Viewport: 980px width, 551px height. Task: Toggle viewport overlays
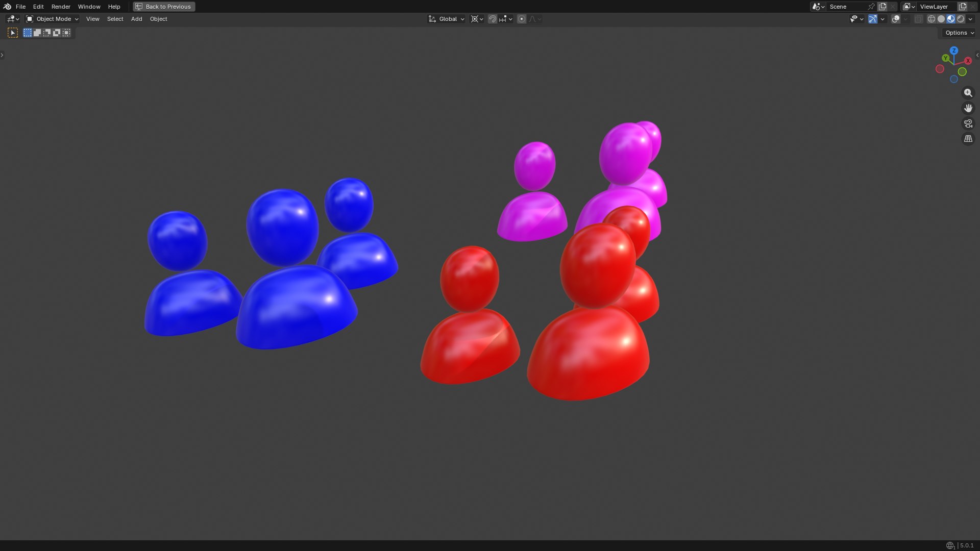pos(896,19)
